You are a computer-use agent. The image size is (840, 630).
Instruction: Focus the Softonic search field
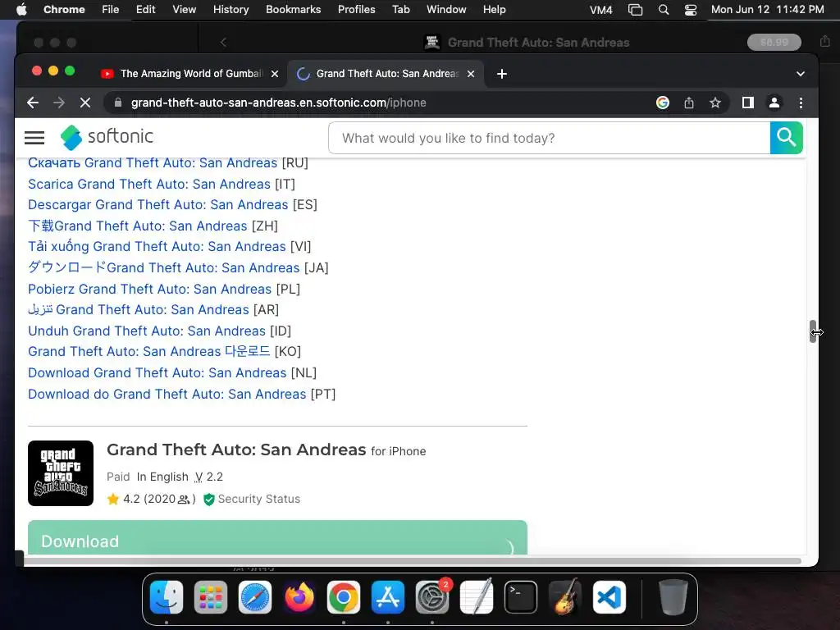point(549,138)
